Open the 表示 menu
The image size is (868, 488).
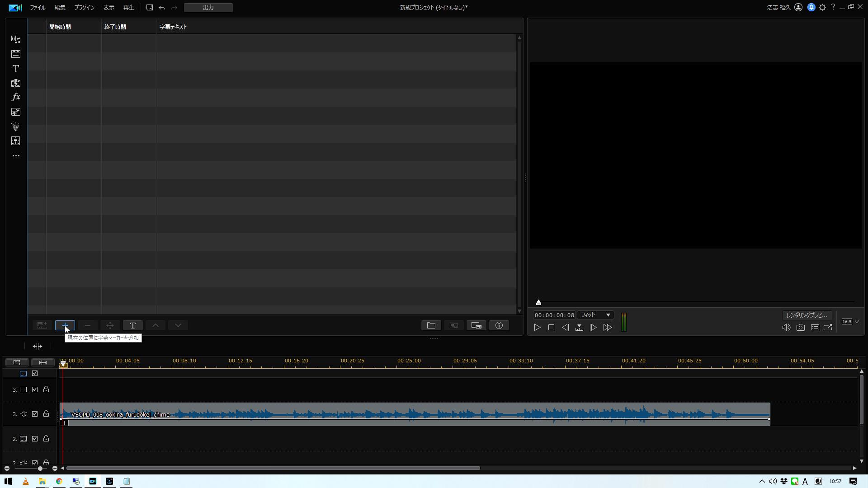click(x=108, y=8)
